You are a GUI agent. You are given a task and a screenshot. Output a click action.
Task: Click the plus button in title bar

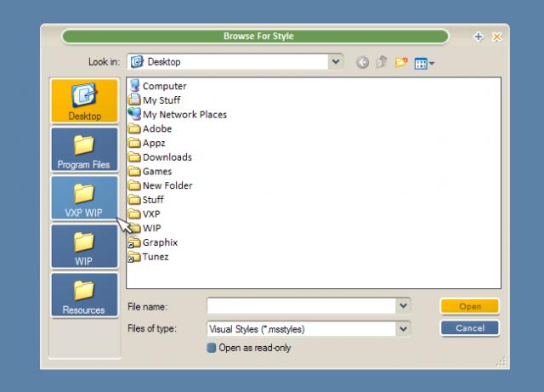(x=479, y=37)
